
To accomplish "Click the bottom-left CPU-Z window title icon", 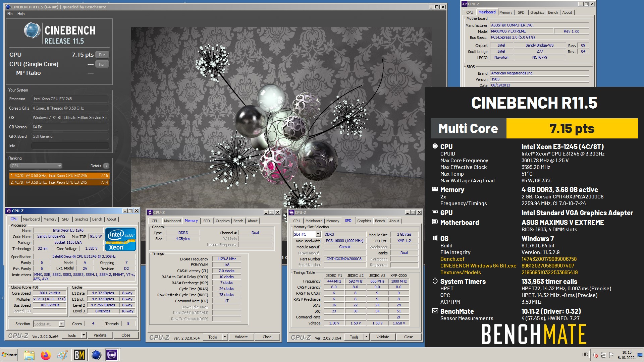I will [x=8, y=211].
